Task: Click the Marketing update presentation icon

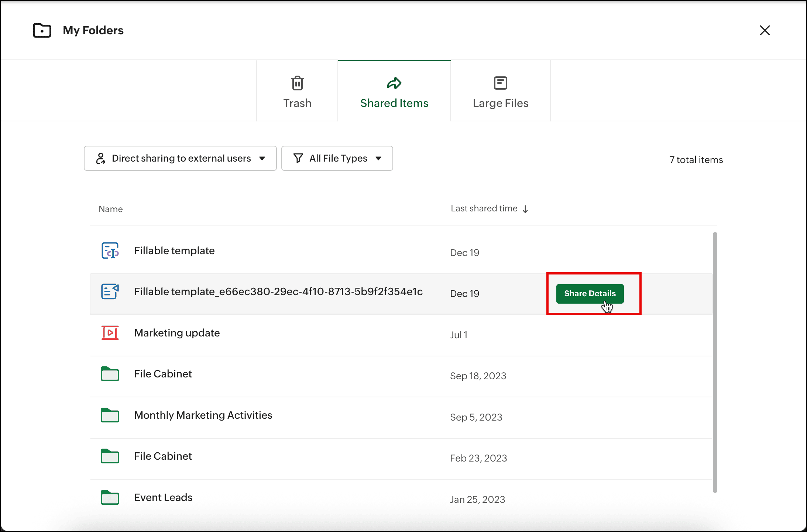Action: click(x=110, y=333)
